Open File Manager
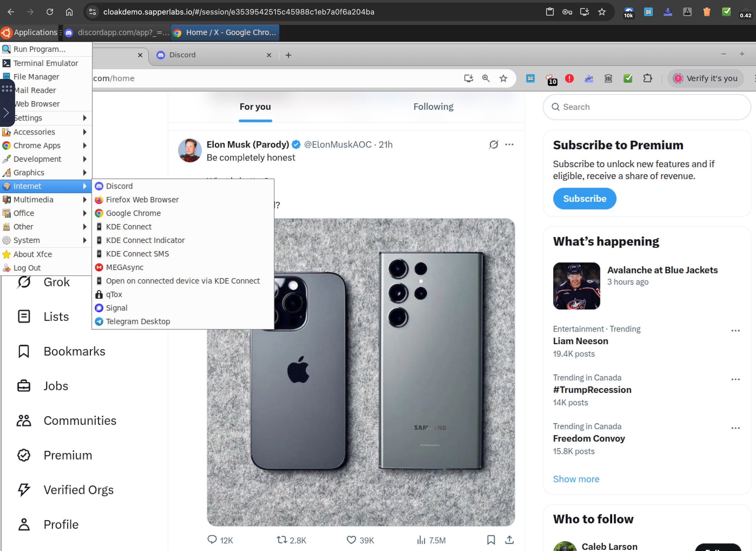756x551 pixels. (46, 77)
